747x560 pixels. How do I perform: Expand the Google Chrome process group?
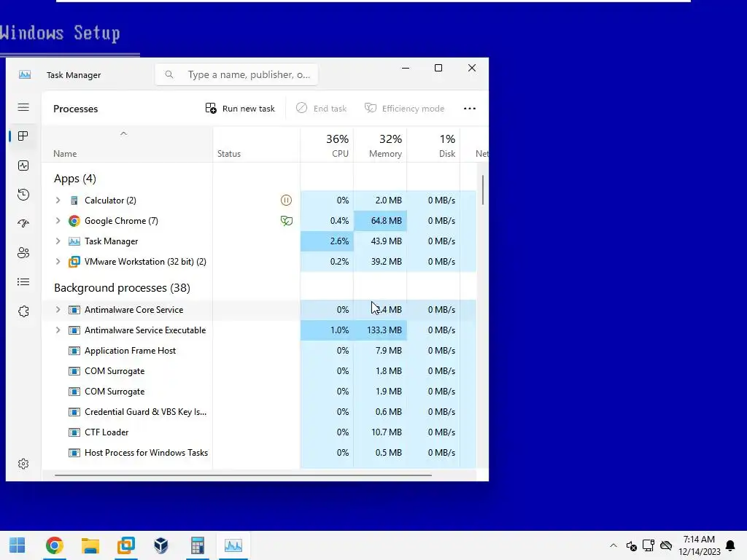(58, 220)
